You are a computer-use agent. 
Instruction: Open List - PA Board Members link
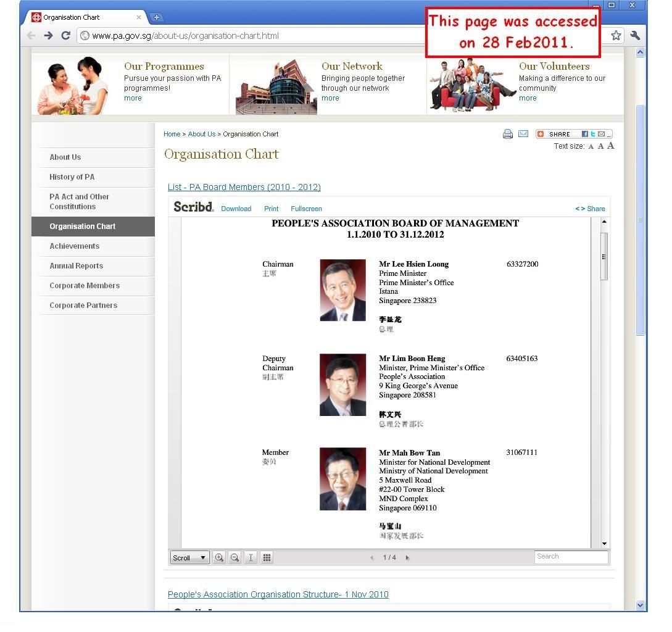(x=244, y=188)
